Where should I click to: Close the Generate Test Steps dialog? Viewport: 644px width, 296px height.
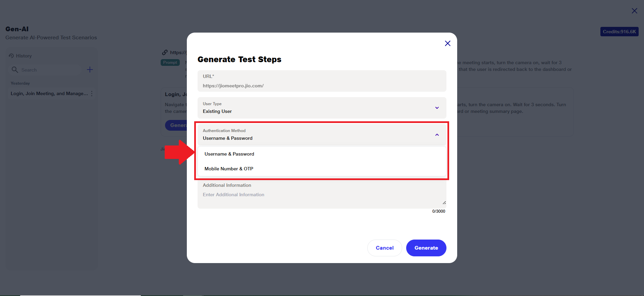(447, 43)
